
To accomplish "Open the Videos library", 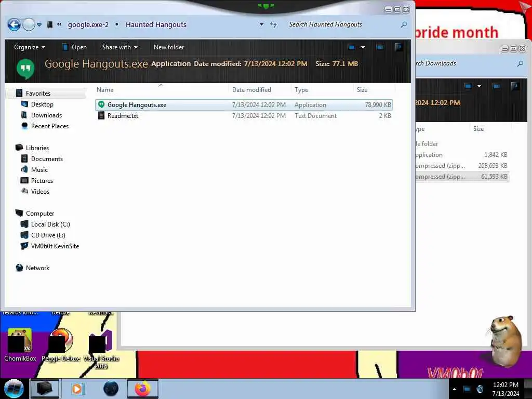I will click(x=40, y=191).
